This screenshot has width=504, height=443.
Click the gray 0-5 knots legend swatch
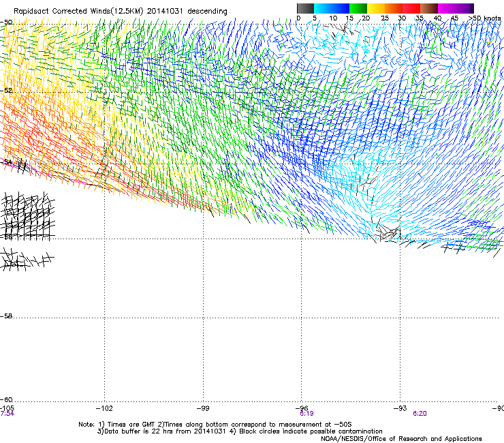point(305,8)
